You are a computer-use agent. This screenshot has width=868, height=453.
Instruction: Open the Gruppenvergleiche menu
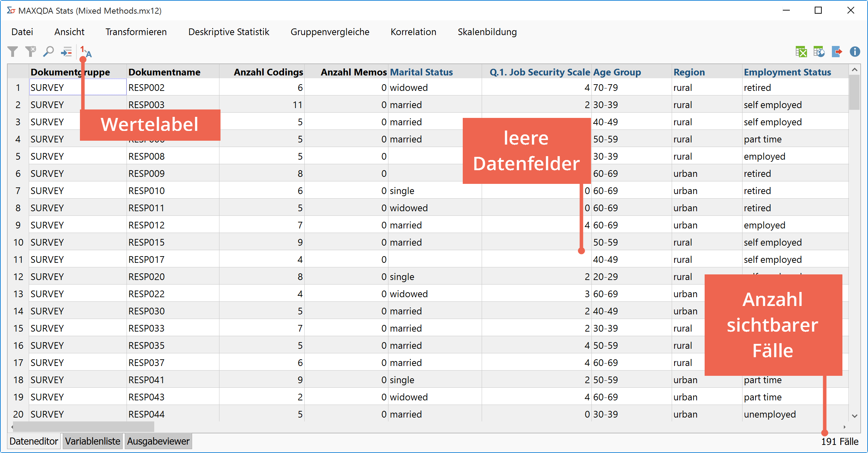click(330, 32)
